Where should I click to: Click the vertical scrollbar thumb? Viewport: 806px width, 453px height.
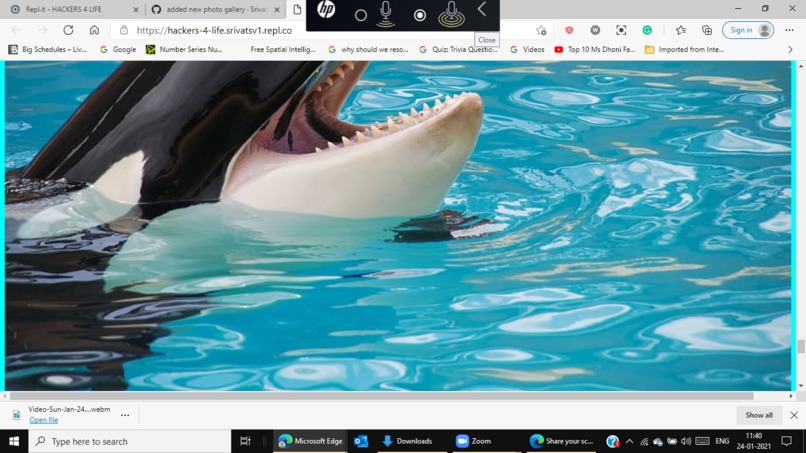[801, 346]
